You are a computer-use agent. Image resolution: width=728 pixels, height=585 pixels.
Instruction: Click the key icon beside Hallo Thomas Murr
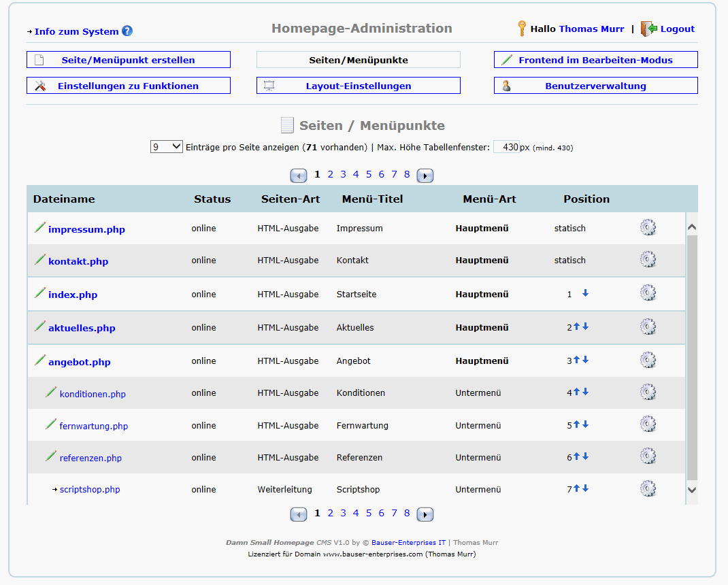[x=521, y=29]
